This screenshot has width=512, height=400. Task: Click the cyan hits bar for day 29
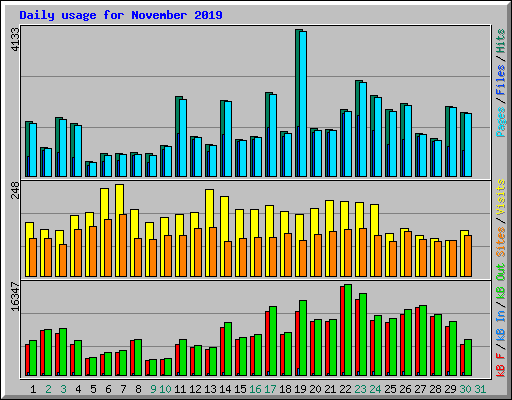(x=453, y=142)
